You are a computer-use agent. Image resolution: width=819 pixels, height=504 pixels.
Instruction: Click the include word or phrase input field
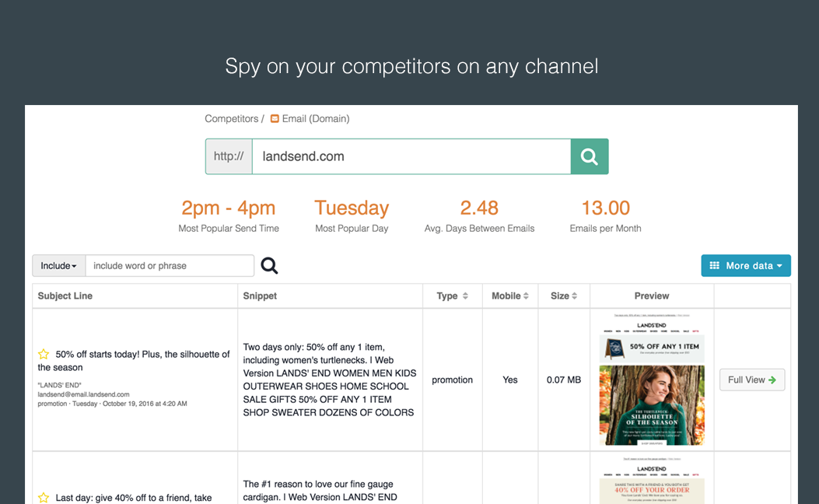(170, 265)
